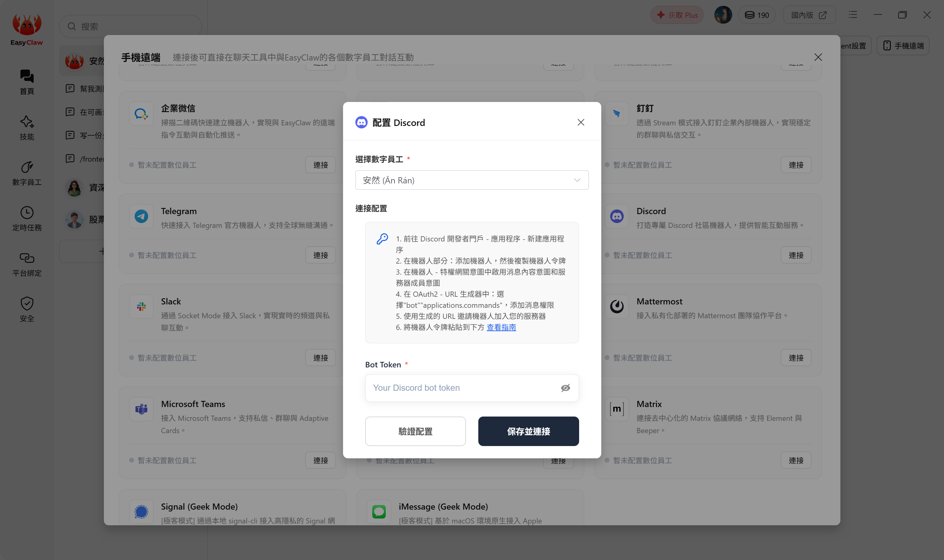Viewport: 944px width, 560px height.
Task: Open the 選擇數字員工 dropdown
Action: click(472, 180)
